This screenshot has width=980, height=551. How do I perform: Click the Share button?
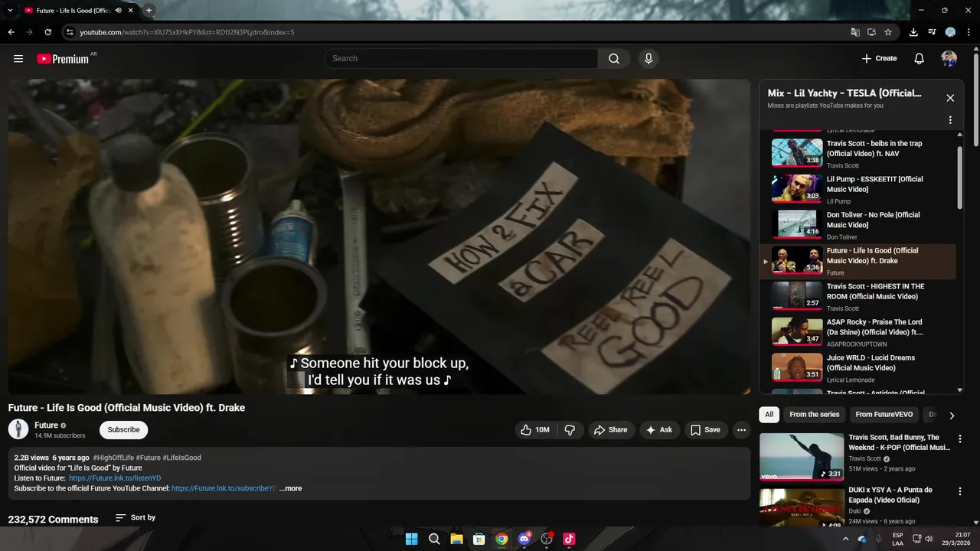(611, 430)
